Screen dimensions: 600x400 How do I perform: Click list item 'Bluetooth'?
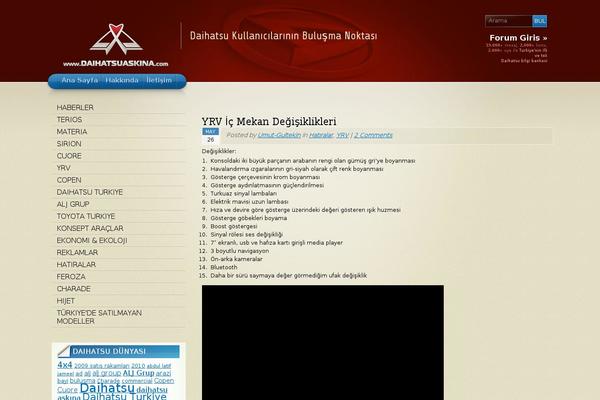[x=224, y=267]
